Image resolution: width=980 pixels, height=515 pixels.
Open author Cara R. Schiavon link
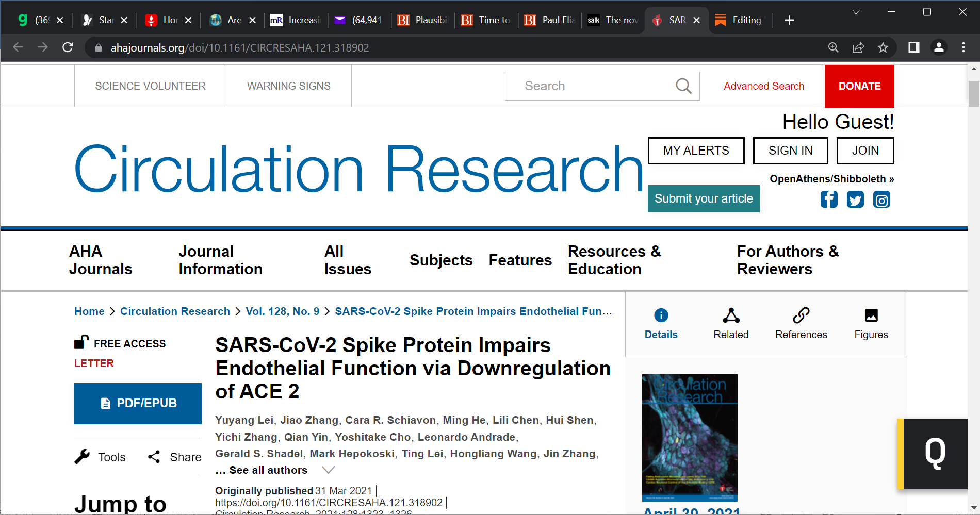390,420
